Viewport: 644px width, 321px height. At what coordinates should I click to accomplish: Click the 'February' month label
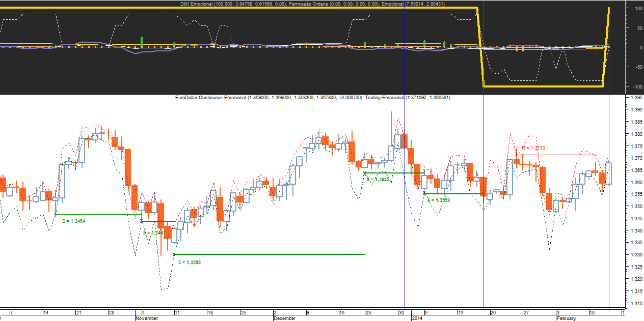(x=566, y=318)
